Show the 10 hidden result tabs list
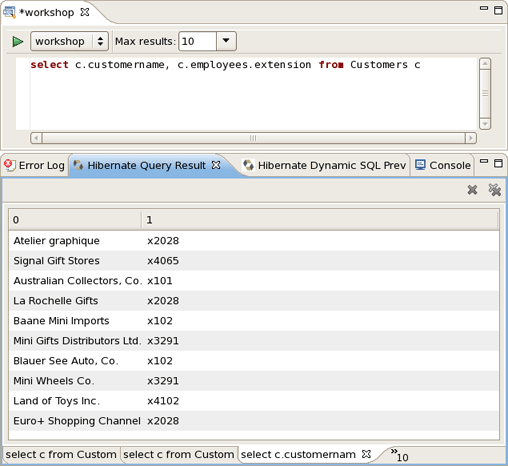Viewport: 508px width, 466px height. (x=399, y=455)
